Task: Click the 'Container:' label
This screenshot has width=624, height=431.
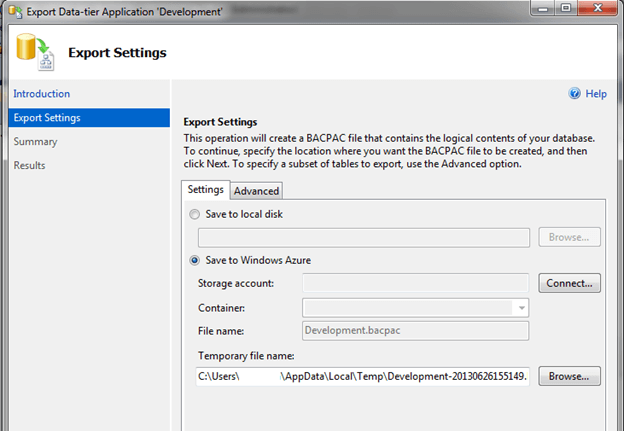Action: [x=221, y=308]
